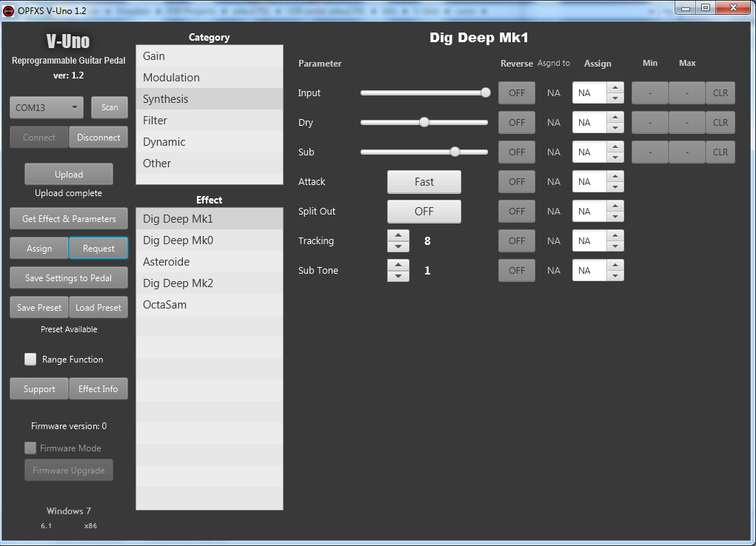Toggle the Attack Fast button
Screen dimensions: 756x546
click(x=424, y=182)
